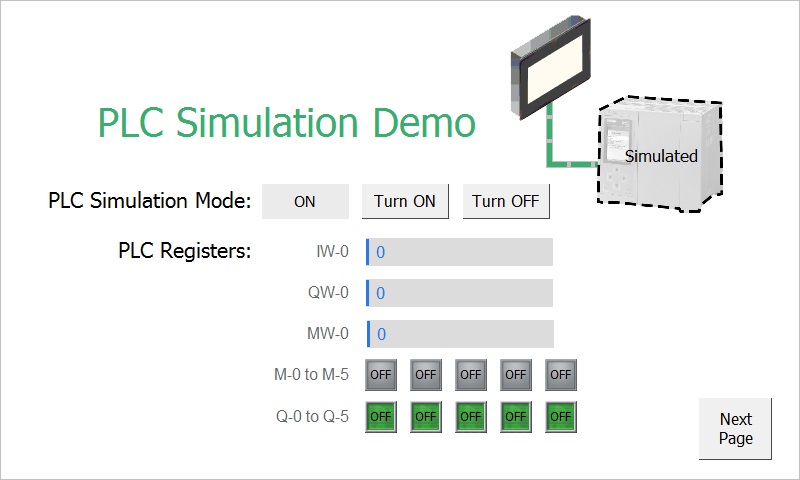
Task: Focus the MW-0 register input box
Action: coord(459,334)
